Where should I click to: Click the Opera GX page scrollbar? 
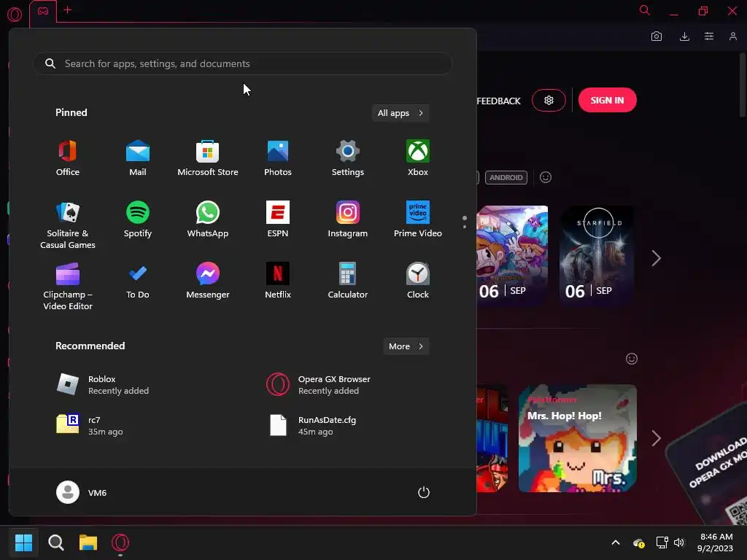(742, 85)
